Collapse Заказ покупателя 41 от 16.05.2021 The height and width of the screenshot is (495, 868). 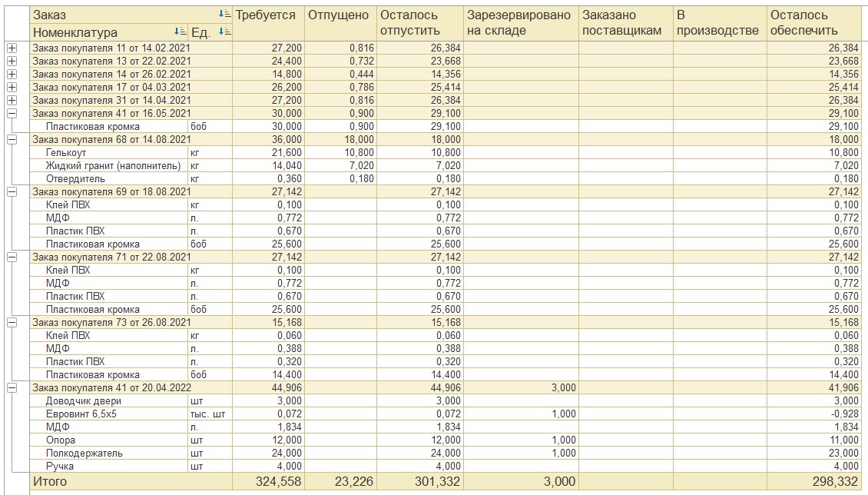coord(12,114)
